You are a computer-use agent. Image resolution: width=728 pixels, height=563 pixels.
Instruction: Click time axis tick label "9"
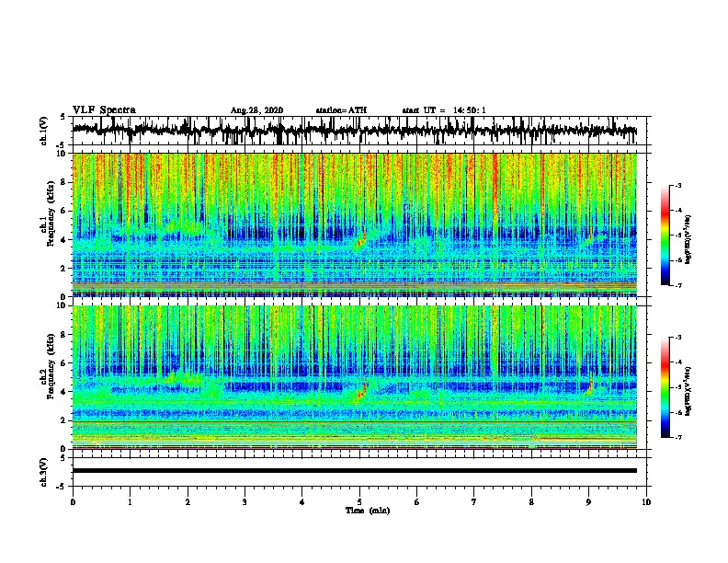click(x=588, y=502)
